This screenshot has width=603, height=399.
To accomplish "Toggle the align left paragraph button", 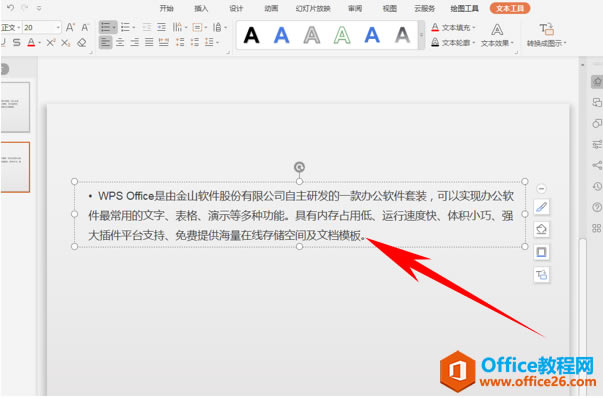I will click(x=105, y=43).
